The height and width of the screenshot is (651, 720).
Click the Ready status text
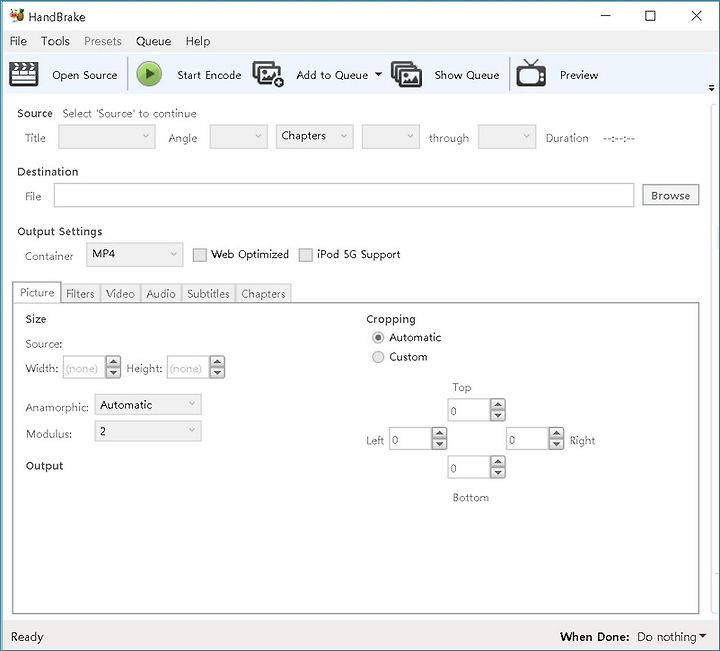click(x=27, y=637)
